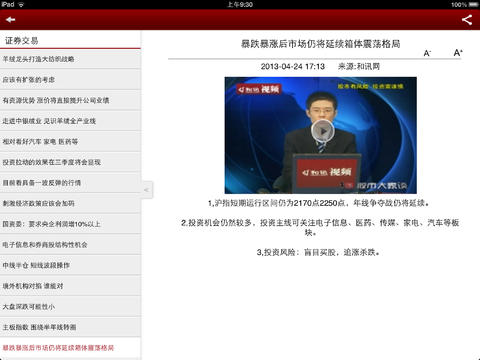Open article 刺激经济政策应该会加码
The width and height of the screenshot is (480, 360).
point(70,203)
